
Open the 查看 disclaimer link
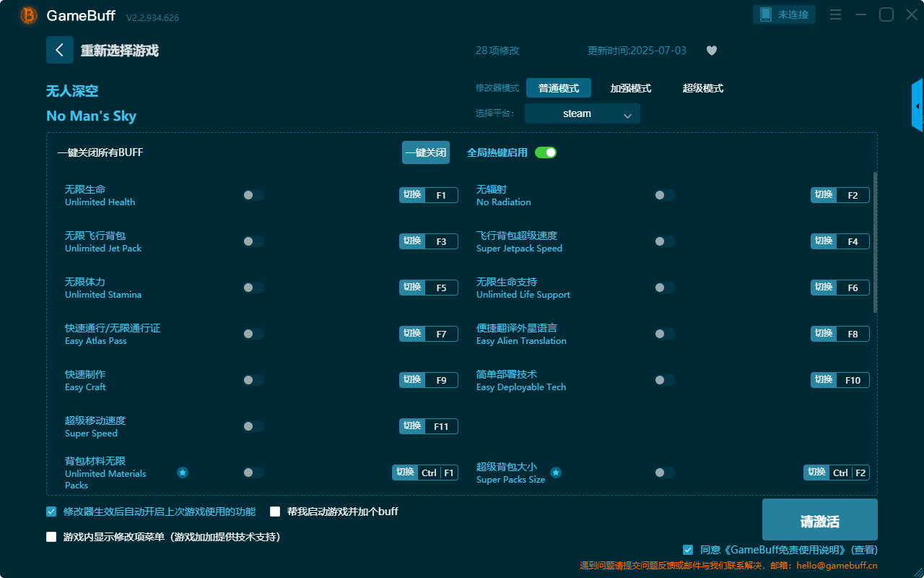pyautogui.click(x=863, y=549)
